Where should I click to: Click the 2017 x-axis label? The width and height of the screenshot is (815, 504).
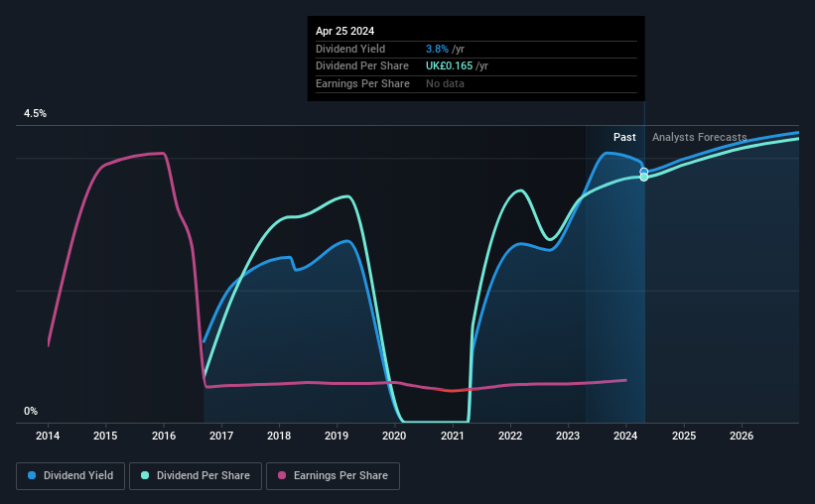tap(221, 436)
